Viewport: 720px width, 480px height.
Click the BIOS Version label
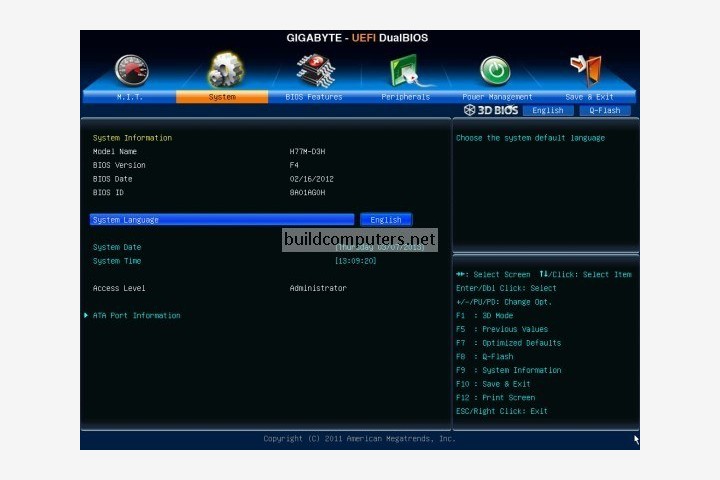tap(119, 165)
